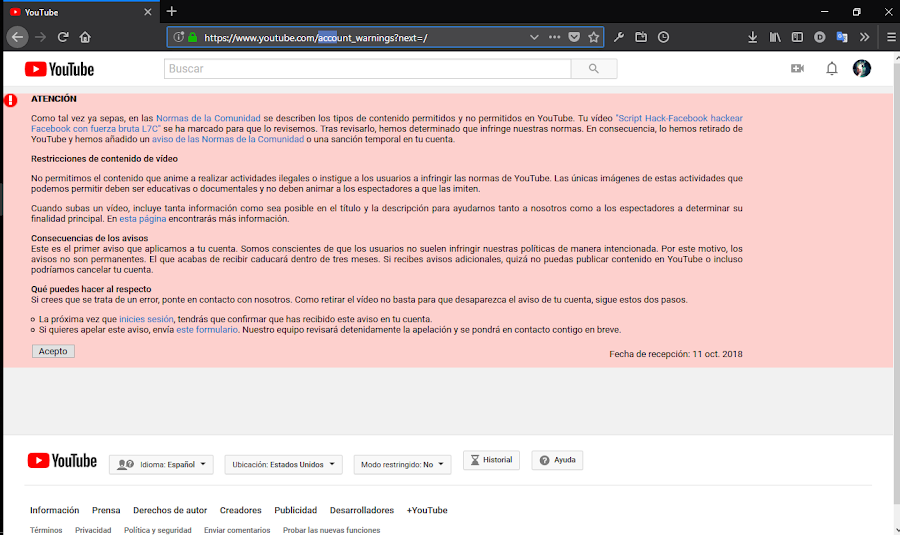Open the library bookshelf icon
900x535 pixels.
click(x=775, y=37)
